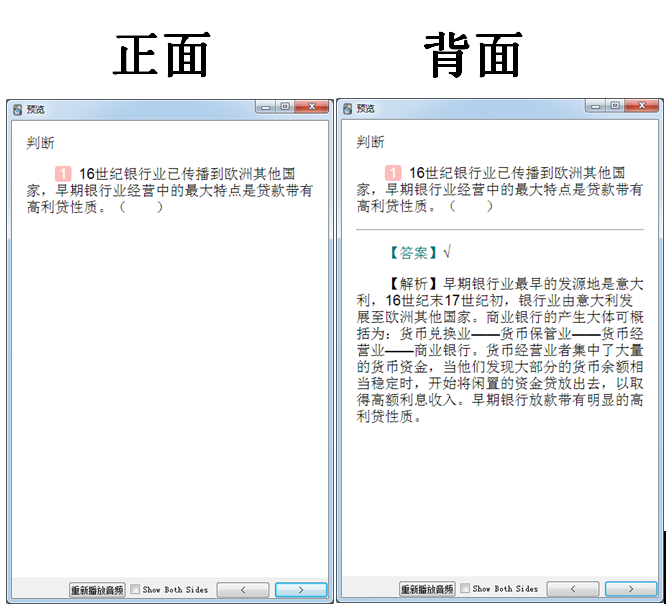Screen dimensions: 670x608
Task: Maximize the right preview window
Action: (615, 106)
